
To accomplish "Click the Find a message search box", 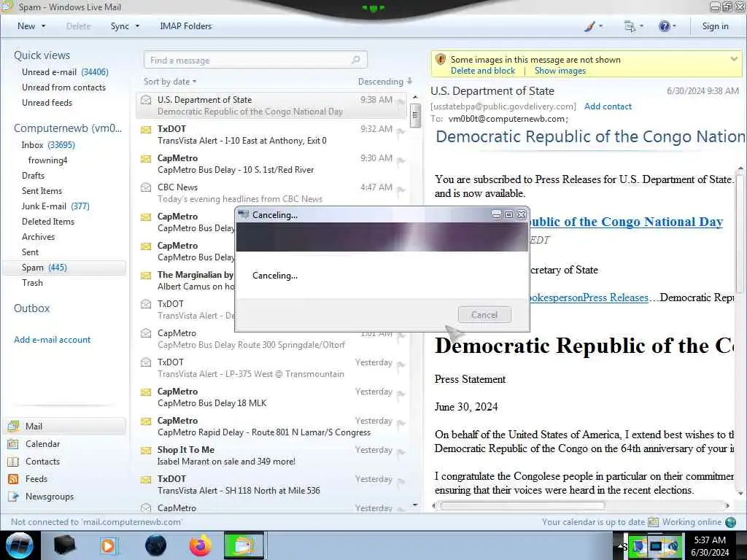I will pyautogui.click(x=255, y=60).
